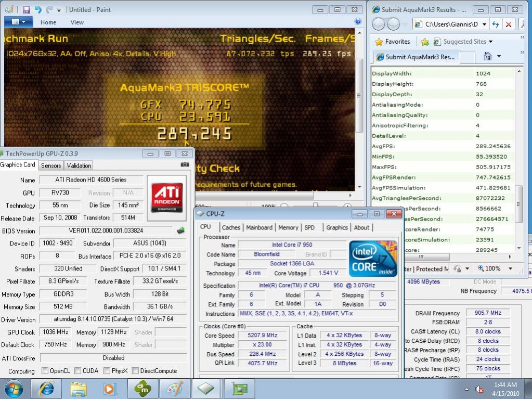Go back in Internet Explorer
This screenshot has width=532, height=399.
click(x=378, y=24)
